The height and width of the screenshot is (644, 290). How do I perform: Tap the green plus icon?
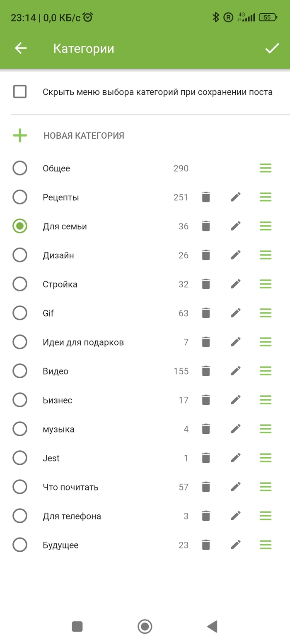point(20,135)
